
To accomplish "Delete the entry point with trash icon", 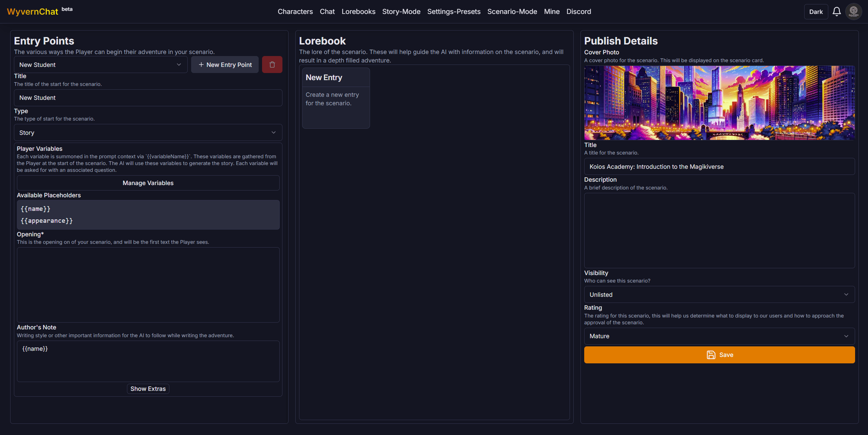I will point(272,65).
